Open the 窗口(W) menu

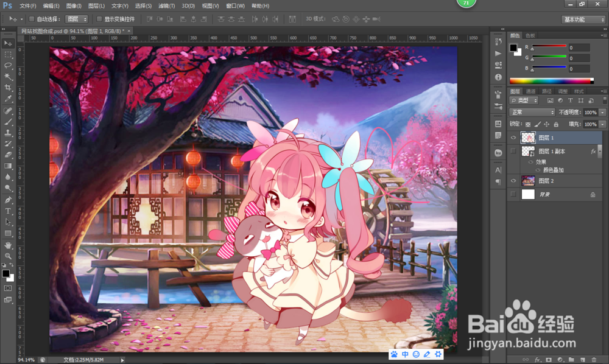[235, 6]
